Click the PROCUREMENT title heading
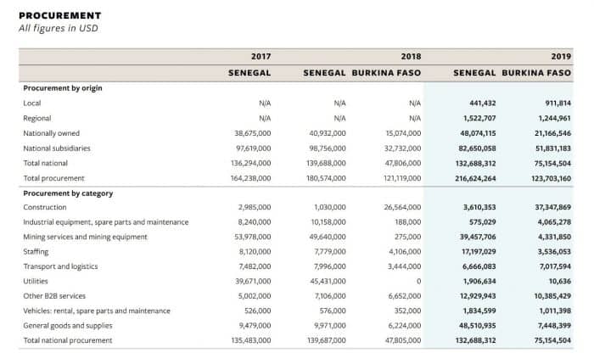Image resolution: width=594 pixels, height=364 pixels. click(x=59, y=15)
